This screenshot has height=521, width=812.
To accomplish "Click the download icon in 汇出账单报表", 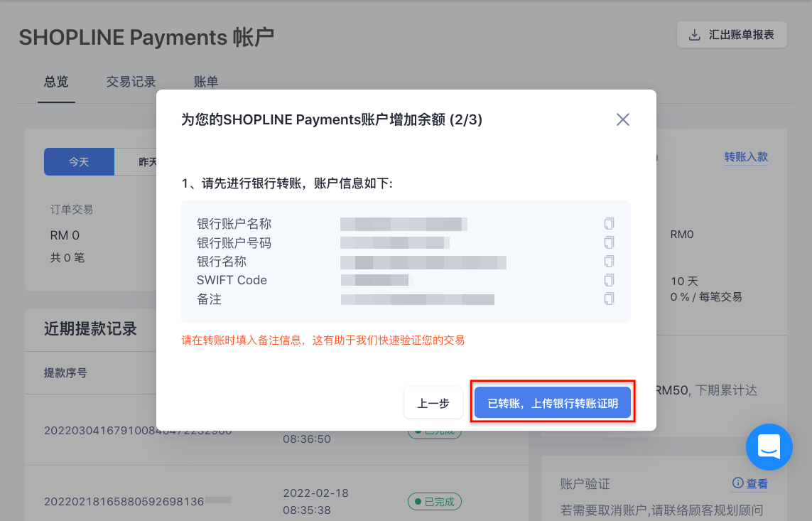I will click(x=695, y=36).
